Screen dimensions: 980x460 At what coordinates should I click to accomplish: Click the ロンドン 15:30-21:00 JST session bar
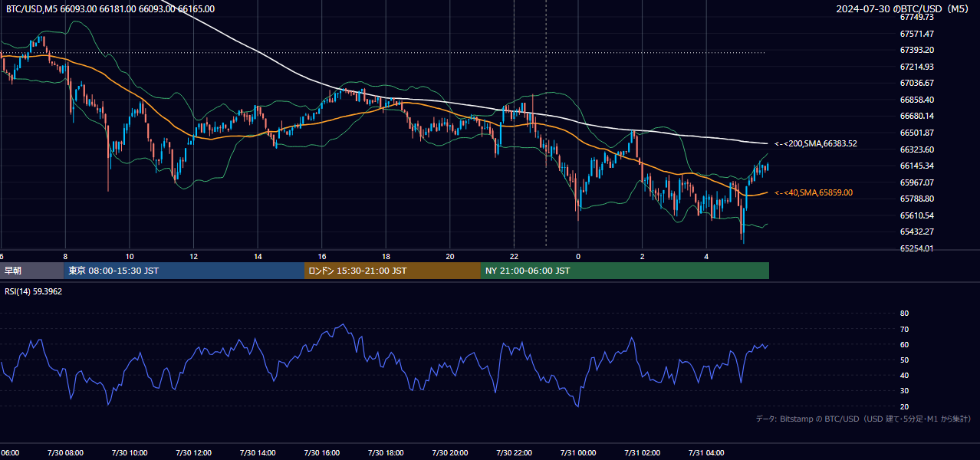393,271
